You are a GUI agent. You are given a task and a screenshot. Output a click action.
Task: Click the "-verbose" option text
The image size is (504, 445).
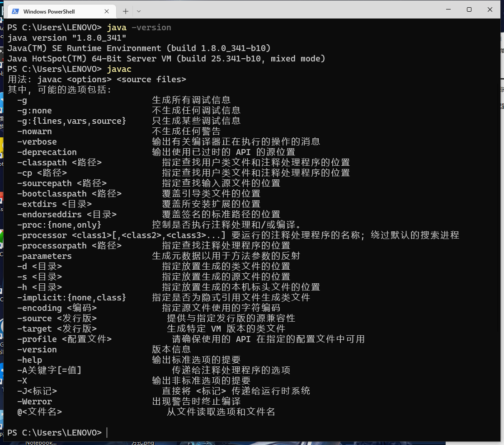[x=37, y=141]
